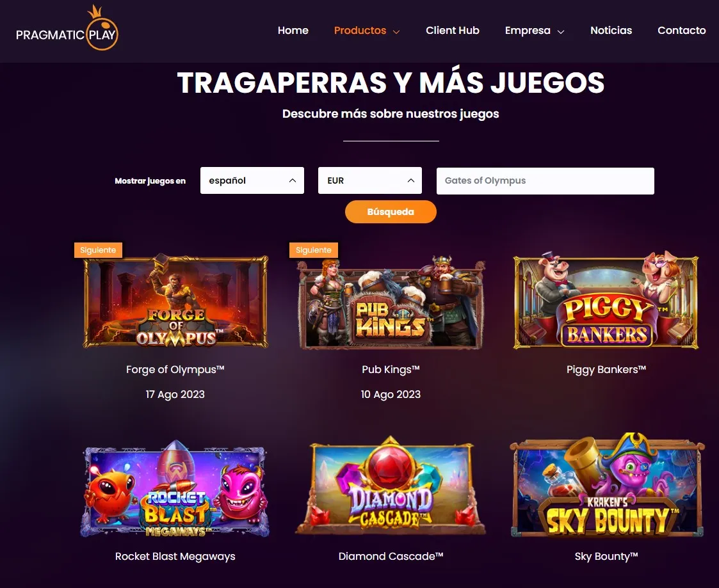Select the Diamond Cascade game image
Image resolution: width=719 pixels, height=588 pixels.
coord(391,486)
